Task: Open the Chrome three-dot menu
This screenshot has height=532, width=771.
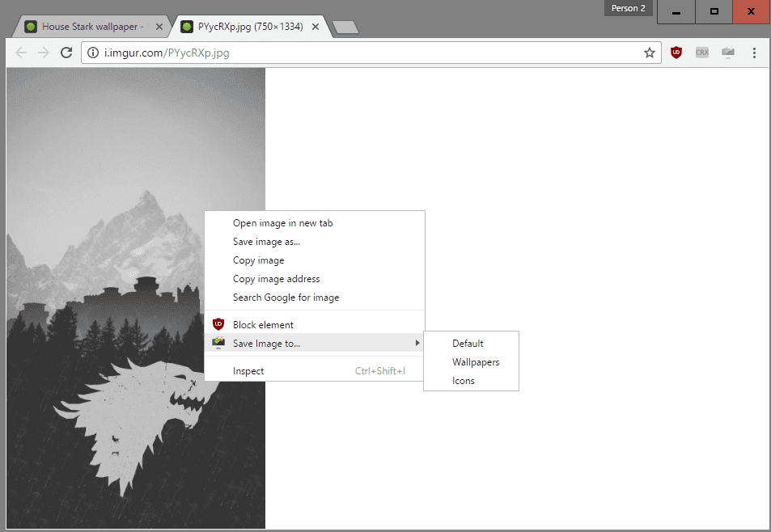Action: (754, 53)
